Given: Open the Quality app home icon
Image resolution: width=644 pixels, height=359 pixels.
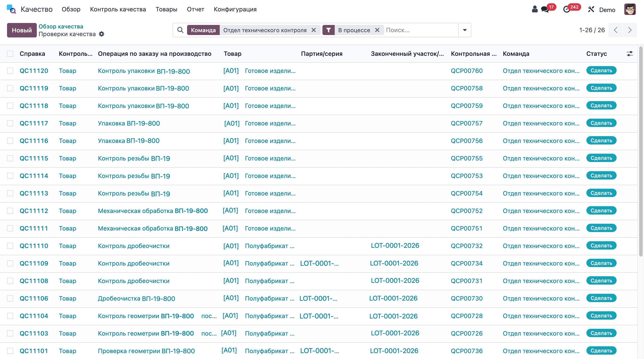Looking at the screenshot, I should 11,9.
